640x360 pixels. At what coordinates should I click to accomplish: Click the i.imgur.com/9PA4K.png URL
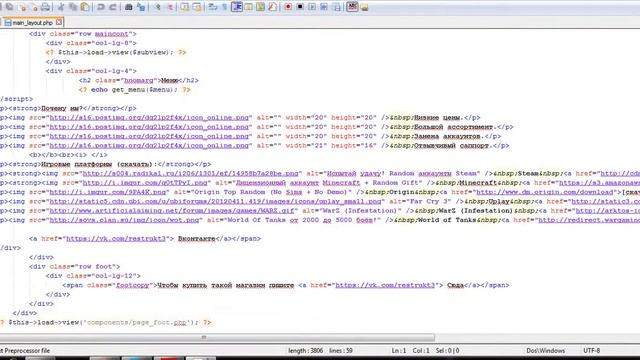108,192
